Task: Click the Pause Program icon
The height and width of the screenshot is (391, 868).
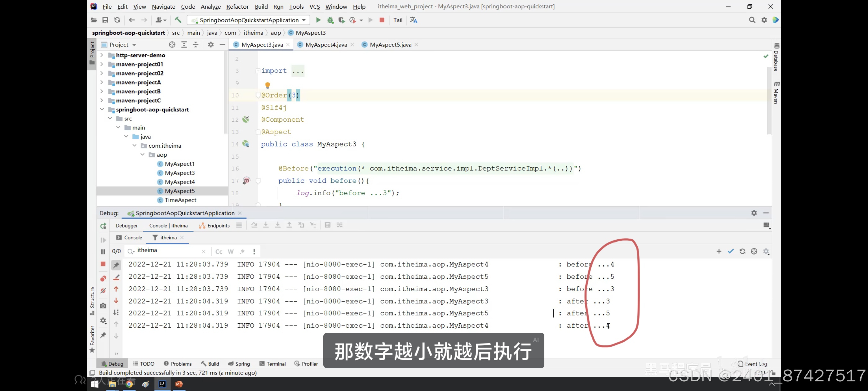Action: (x=103, y=252)
